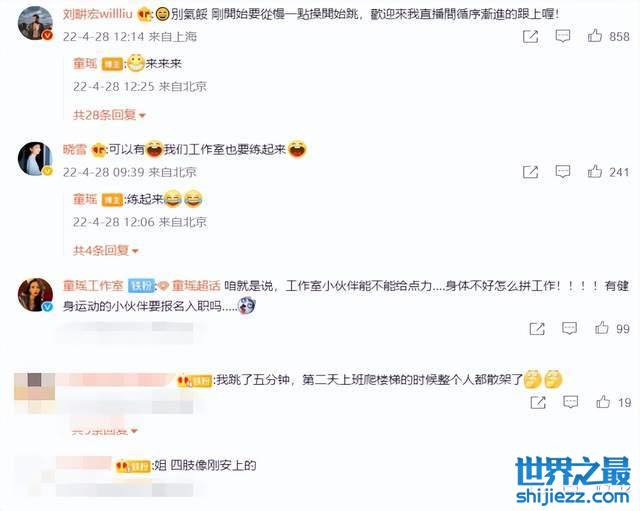This screenshot has width=640, height=511.
Task: Open reply box on 刘畊宏willliu's comment
Action: [x=562, y=36]
